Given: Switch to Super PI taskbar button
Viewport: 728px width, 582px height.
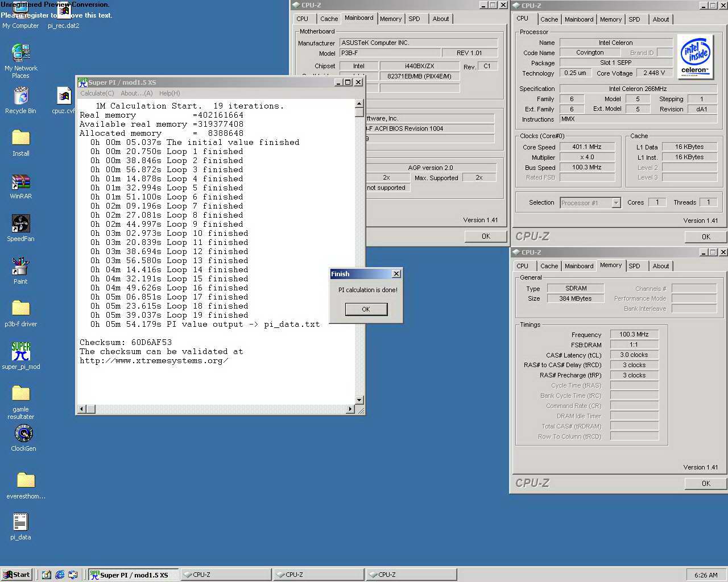Looking at the screenshot, I should [x=133, y=575].
